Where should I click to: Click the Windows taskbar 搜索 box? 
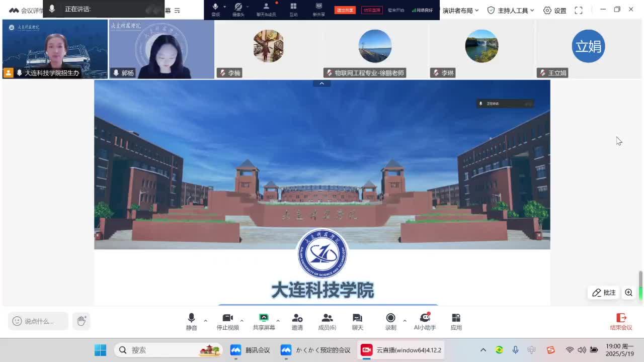(x=169, y=350)
